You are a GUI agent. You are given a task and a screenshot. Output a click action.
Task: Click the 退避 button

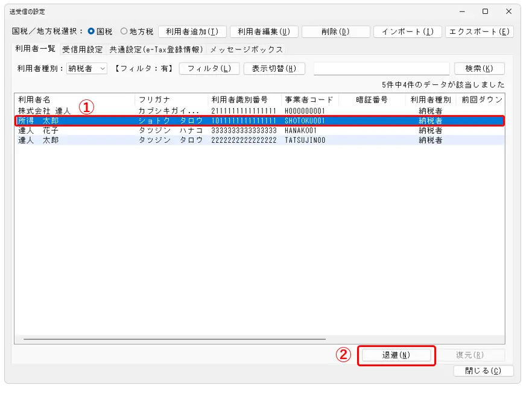(396, 355)
